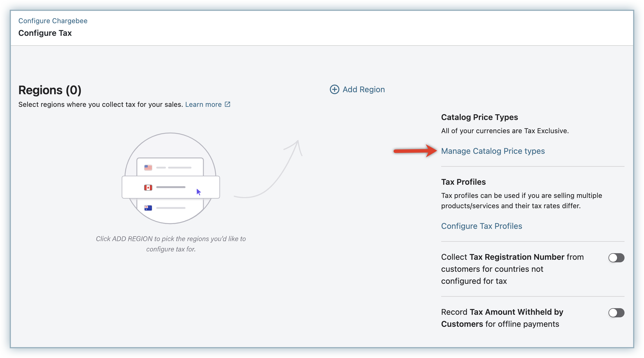
Task: Click the Learn more link
Action: pyautogui.click(x=203, y=105)
